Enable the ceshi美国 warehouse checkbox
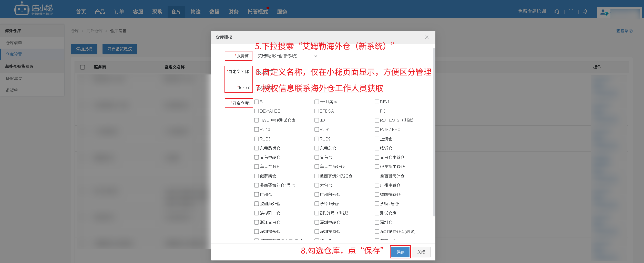The width and height of the screenshot is (644, 263). pyautogui.click(x=316, y=102)
